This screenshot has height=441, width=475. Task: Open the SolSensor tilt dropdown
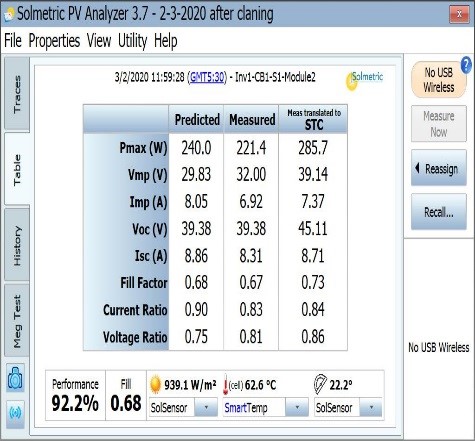click(371, 407)
